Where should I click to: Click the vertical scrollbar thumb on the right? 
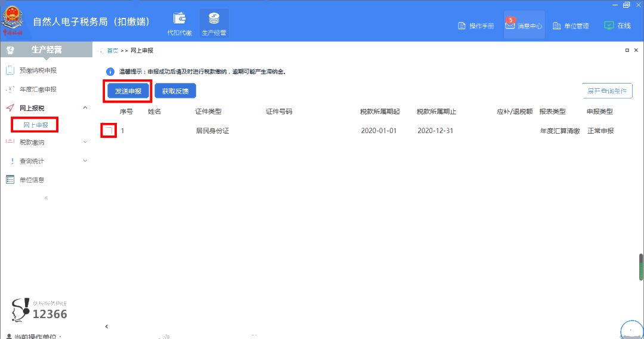[641, 267]
